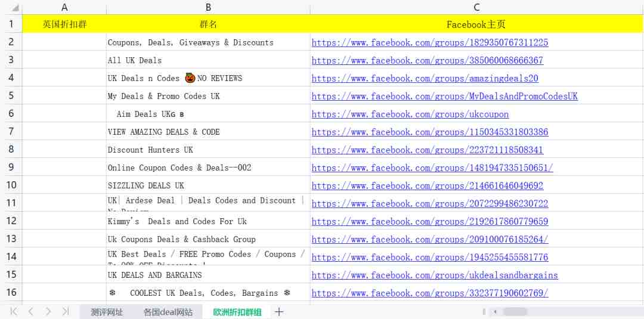644x319 pixels.
Task: Open the groups/2192617860779659 link
Action: (x=430, y=221)
